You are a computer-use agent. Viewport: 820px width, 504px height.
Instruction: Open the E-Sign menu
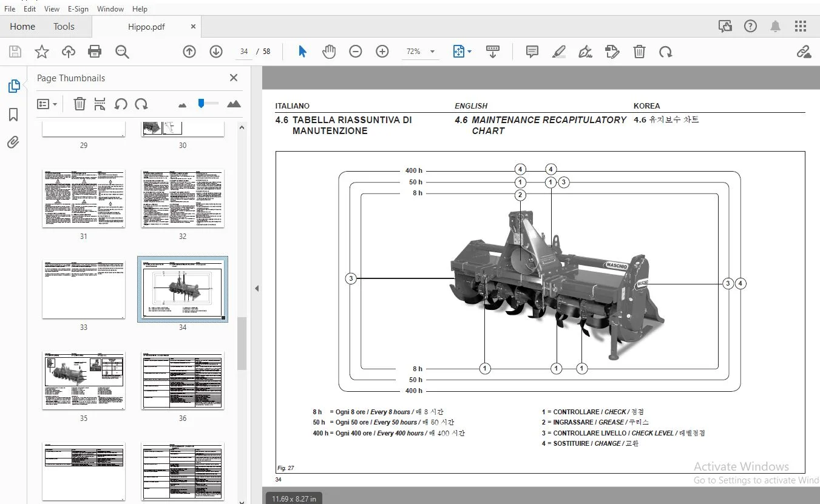[80, 8]
